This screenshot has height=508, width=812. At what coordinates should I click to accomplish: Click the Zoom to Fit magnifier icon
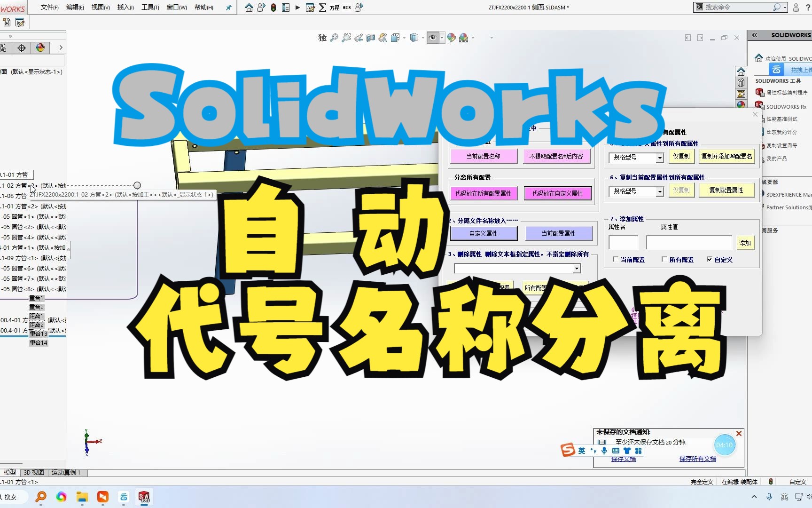point(334,38)
